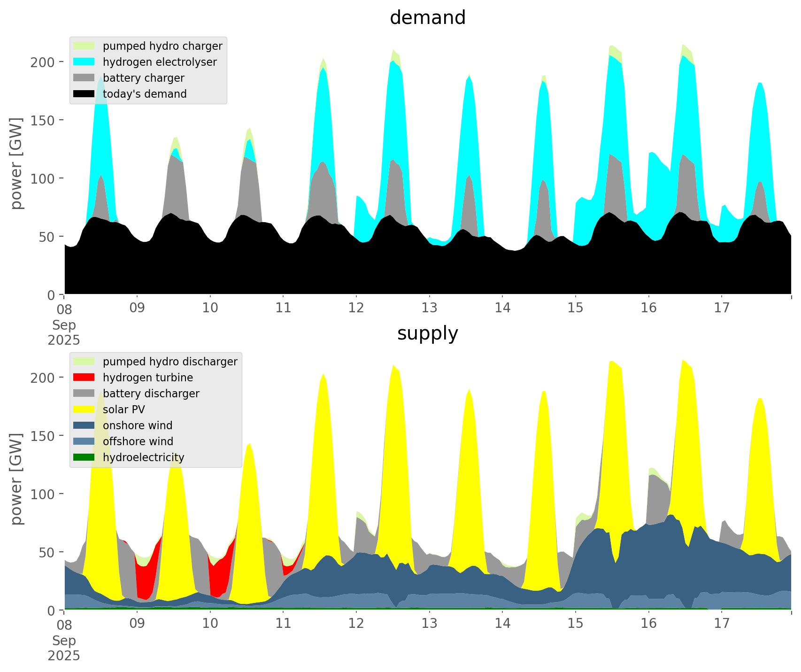Select date tick 12 on demand chart axis
This screenshot has width=801, height=672.
[x=356, y=308]
